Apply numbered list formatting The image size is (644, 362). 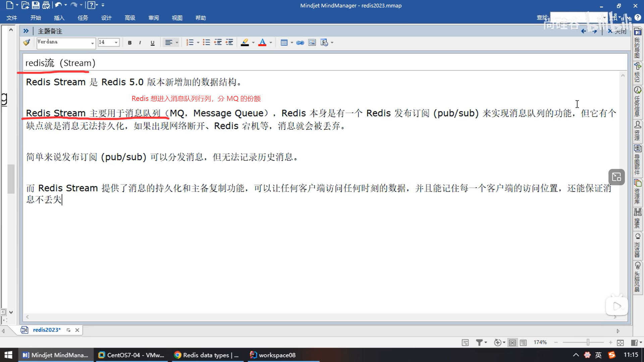[x=190, y=43]
